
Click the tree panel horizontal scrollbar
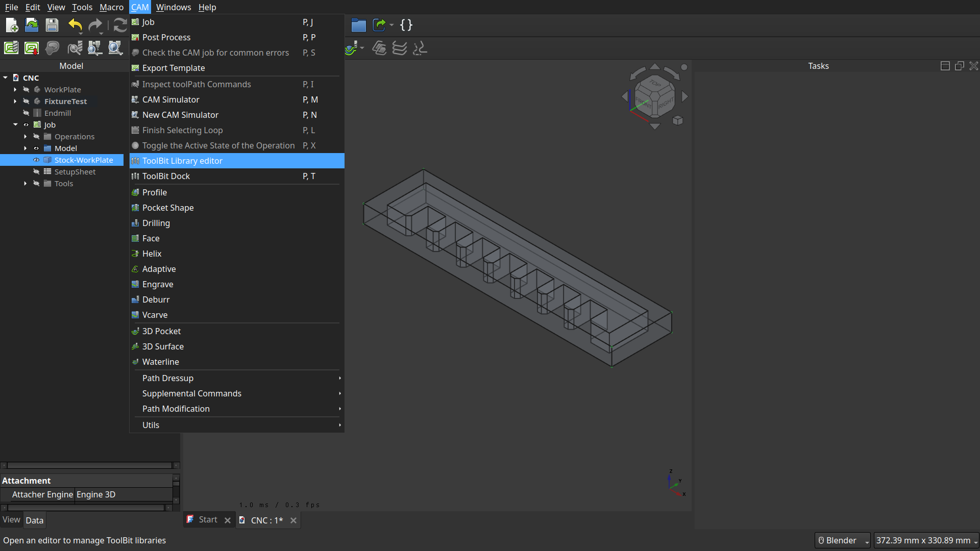pyautogui.click(x=90, y=465)
